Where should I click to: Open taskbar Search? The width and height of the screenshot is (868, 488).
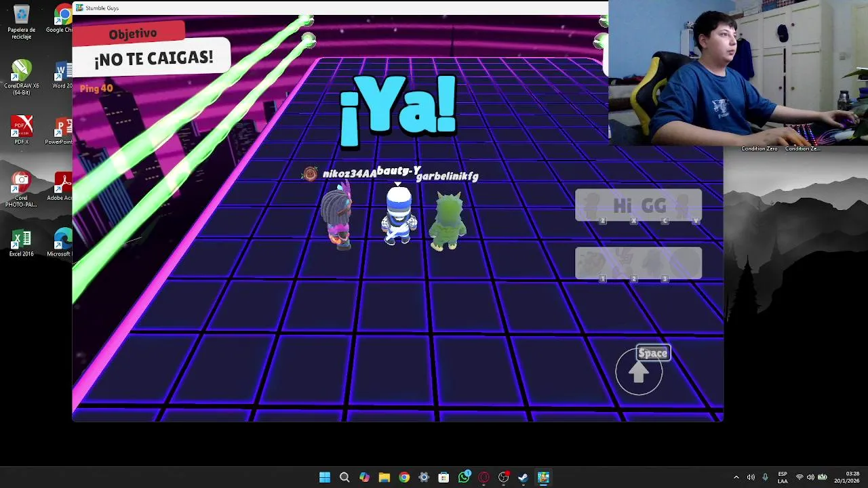pyautogui.click(x=344, y=477)
